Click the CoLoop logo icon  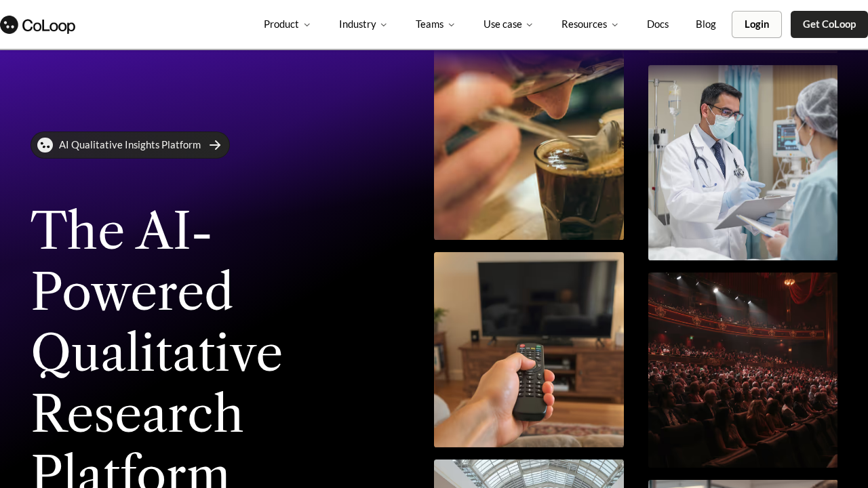pyautogui.click(x=9, y=25)
